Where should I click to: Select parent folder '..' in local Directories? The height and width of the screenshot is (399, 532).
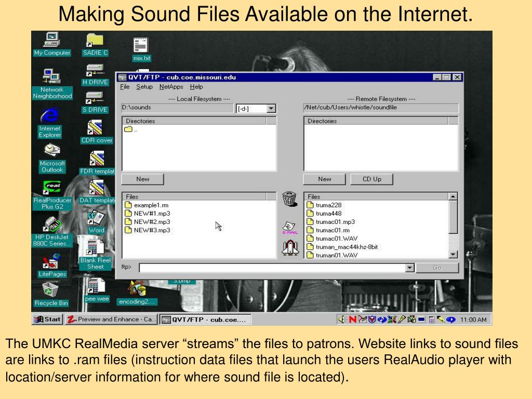coord(131,129)
